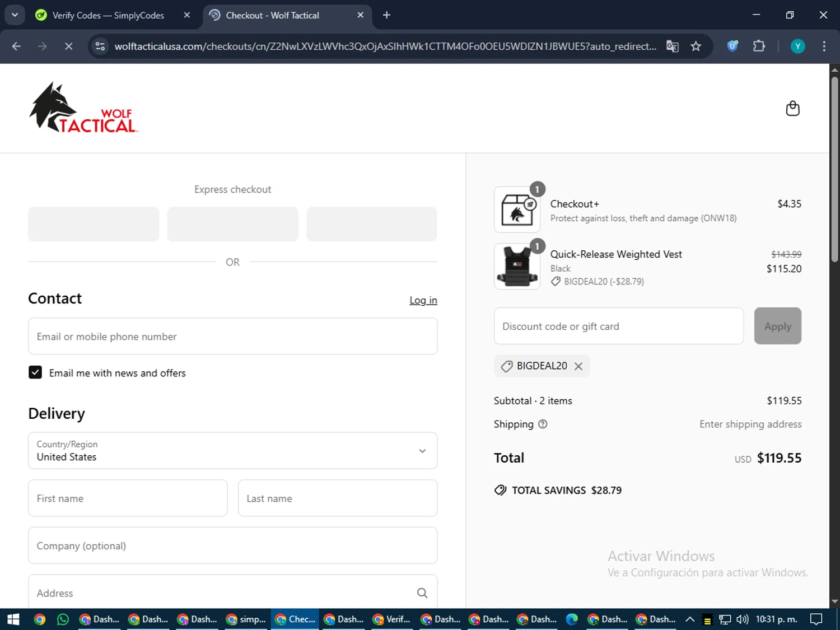Focus the Address field
The height and width of the screenshot is (630, 840).
coord(233,592)
